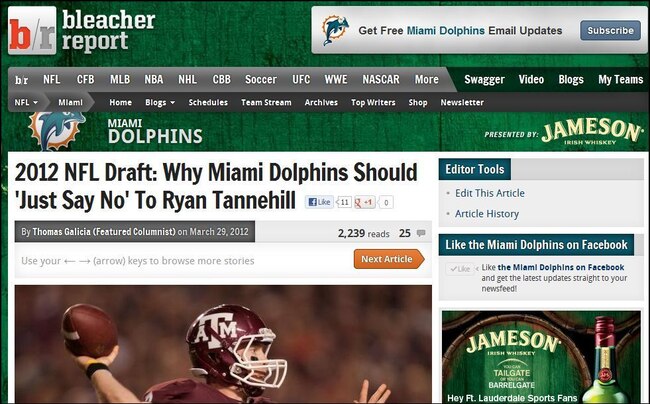The height and width of the screenshot is (404, 650).
Task: Click the Facebook Like button beside headline
Action: click(x=319, y=202)
